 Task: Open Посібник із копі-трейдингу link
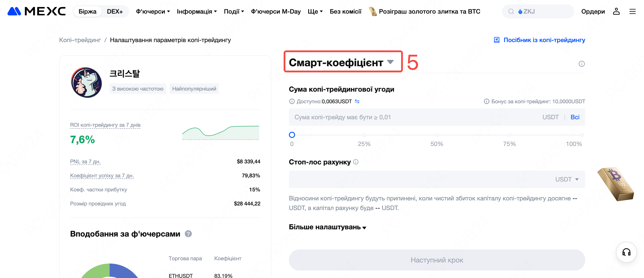pyautogui.click(x=544, y=40)
